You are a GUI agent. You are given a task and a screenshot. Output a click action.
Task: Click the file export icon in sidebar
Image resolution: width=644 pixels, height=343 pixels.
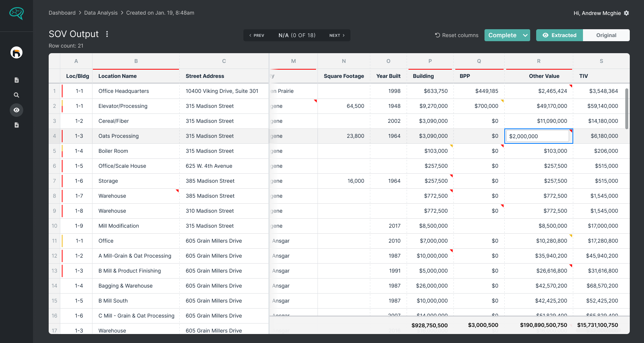click(16, 125)
